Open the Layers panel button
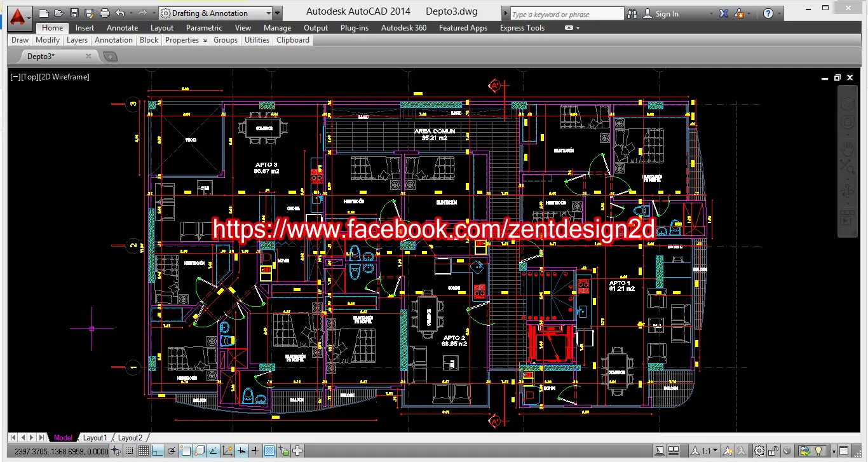The image size is (868, 462). tap(77, 40)
